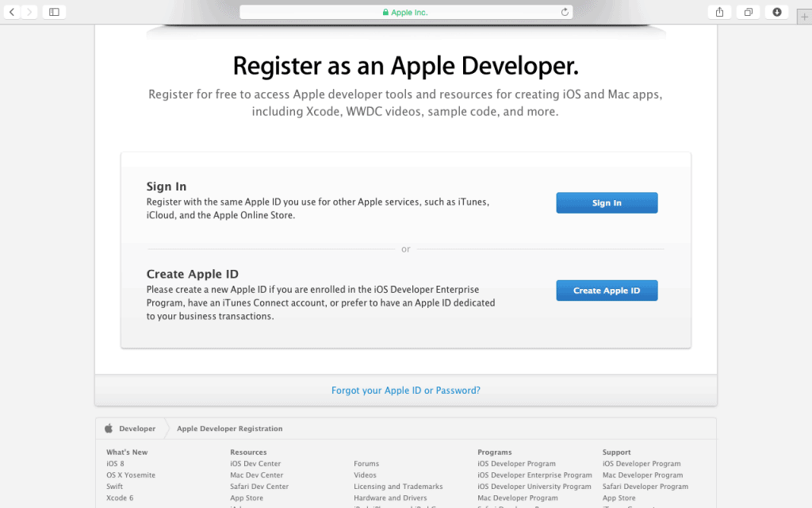Go back with the Safari back arrow
Image resolution: width=812 pixels, height=508 pixels.
tap(12, 12)
